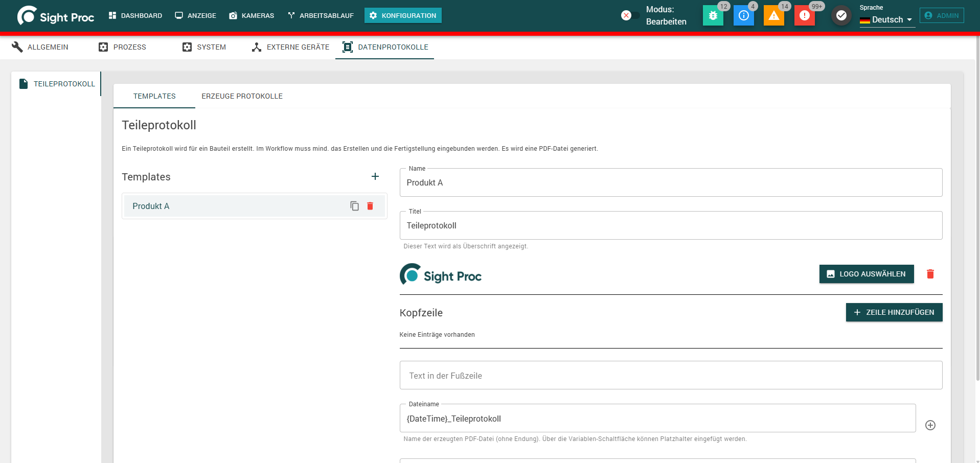
Task: Open the orange warning notifications icon
Action: click(x=773, y=16)
